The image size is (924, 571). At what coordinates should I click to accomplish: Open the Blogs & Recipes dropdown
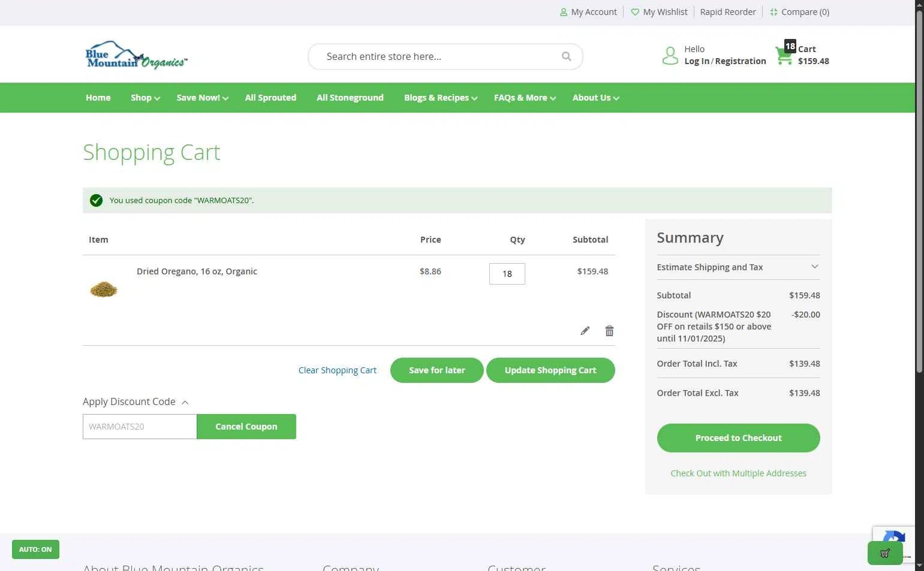[x=441, y=98]
